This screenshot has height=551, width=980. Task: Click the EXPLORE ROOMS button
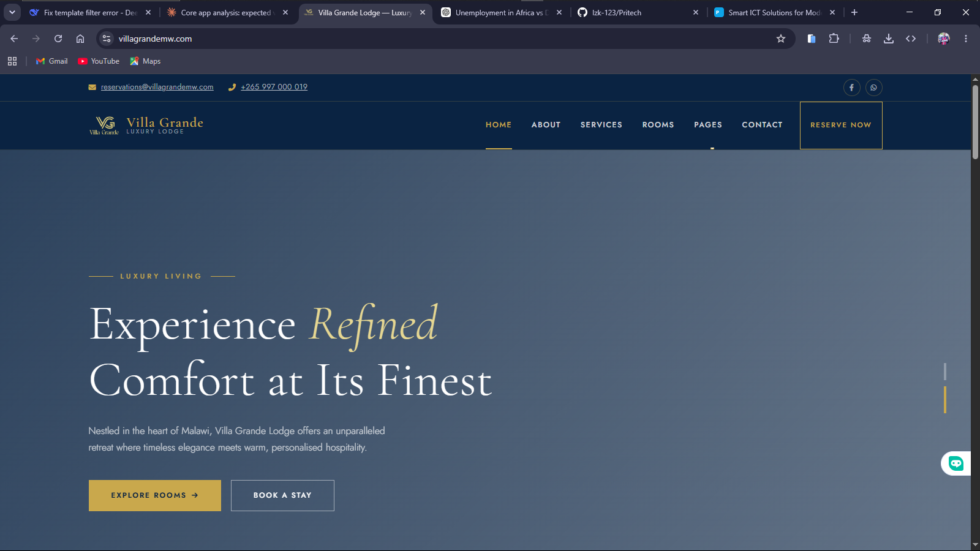(x=155, y=495)
